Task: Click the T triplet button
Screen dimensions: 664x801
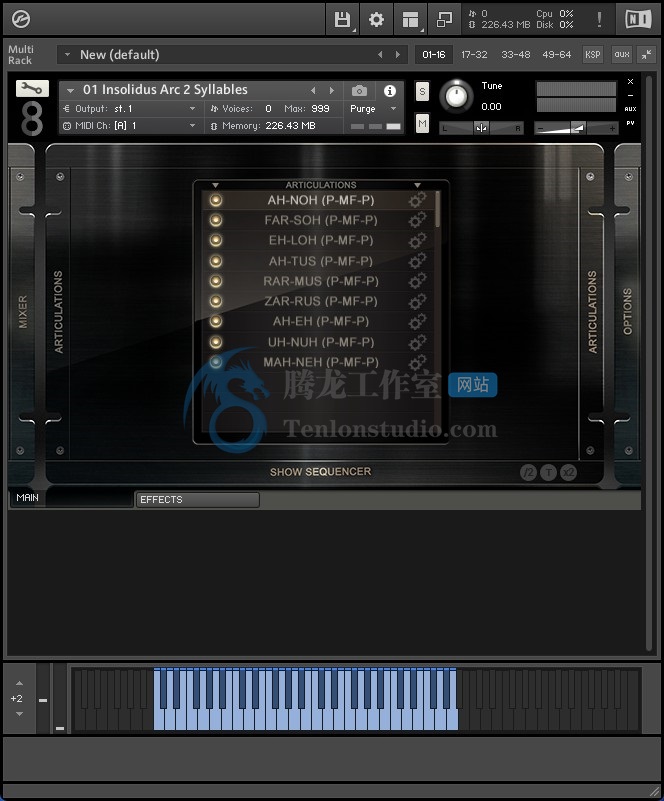Action: [x=549, y=473]
